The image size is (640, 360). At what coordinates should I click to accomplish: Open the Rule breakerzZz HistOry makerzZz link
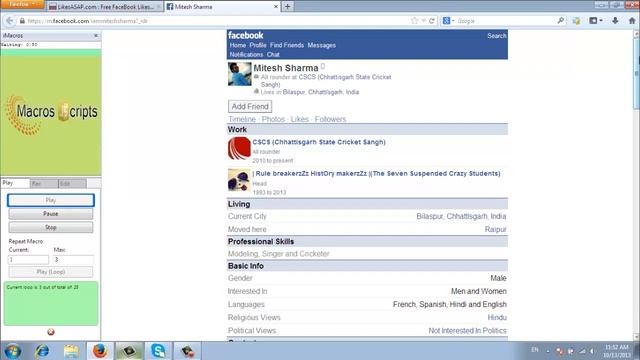376,173
